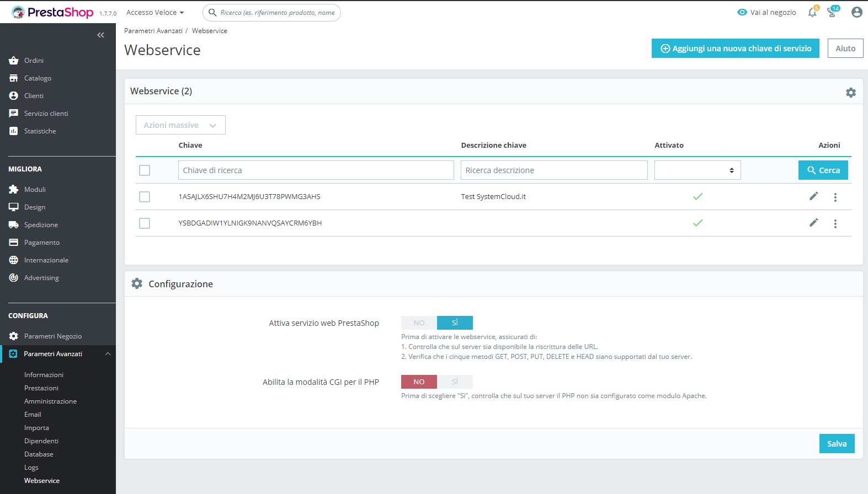This screenshot has height=494, width=868.
Task: Open the Database submenu item
Action: click(39, 454)
